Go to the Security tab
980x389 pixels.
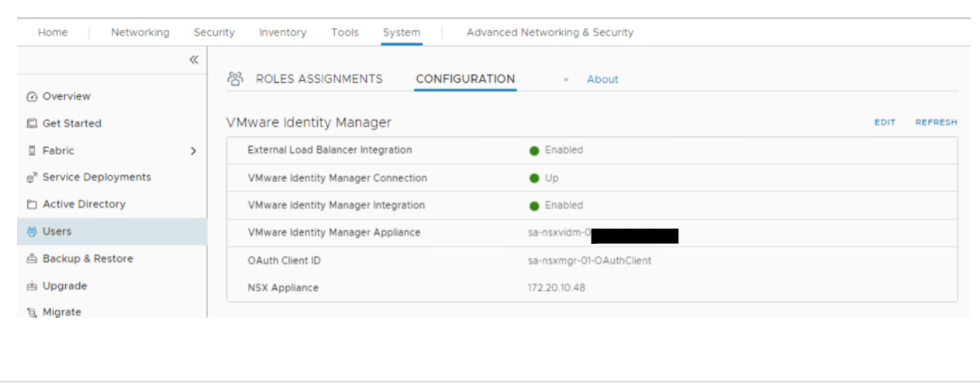pos(214,33)
